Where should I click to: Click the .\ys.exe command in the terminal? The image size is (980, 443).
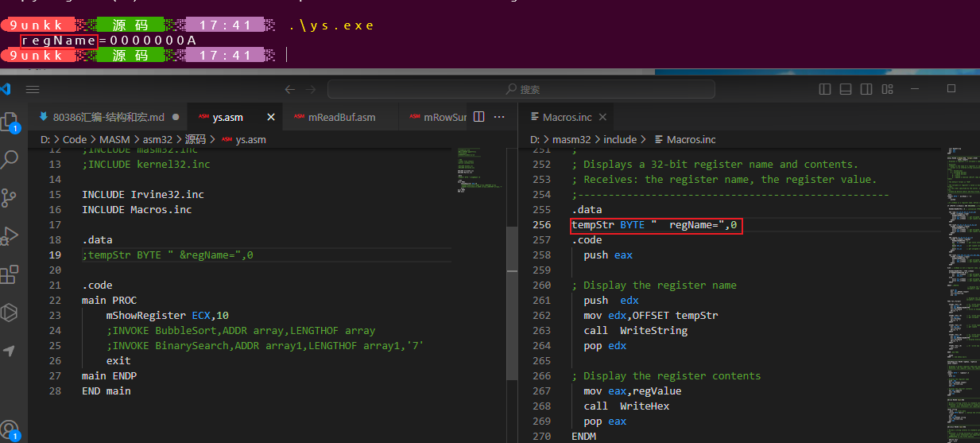[x=331, y=25]
